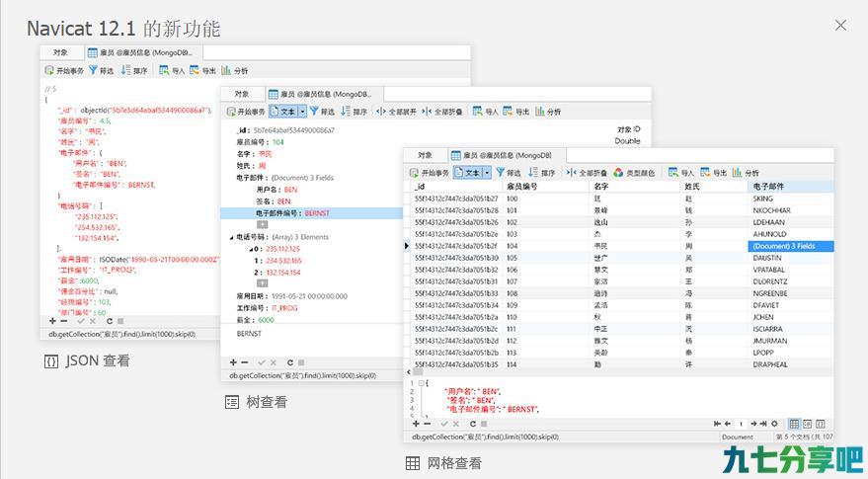Add record with plus in tree view footer
Viewport: 868px width, 479px height.
(x=233, y=362)
